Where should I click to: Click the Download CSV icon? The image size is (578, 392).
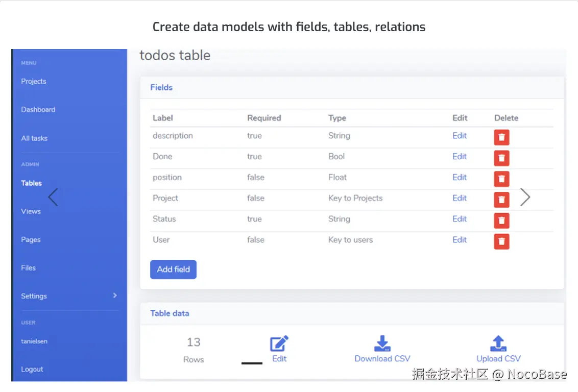coord(382,344)
